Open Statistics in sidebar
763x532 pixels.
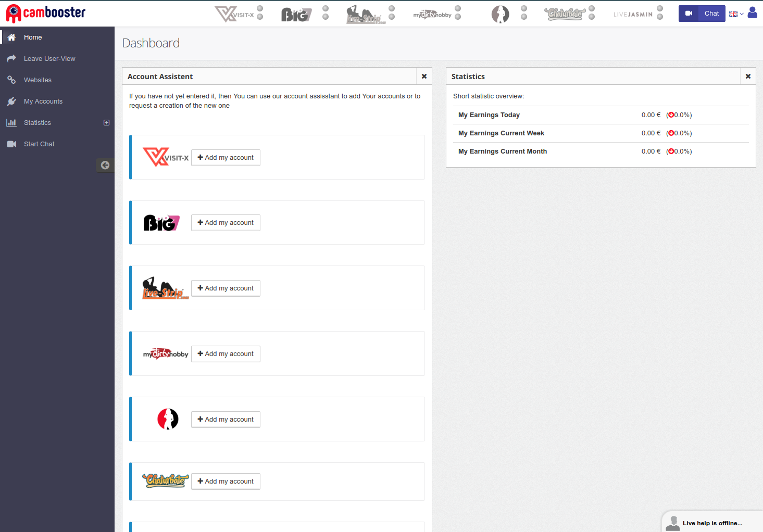[x=57, y=123]
